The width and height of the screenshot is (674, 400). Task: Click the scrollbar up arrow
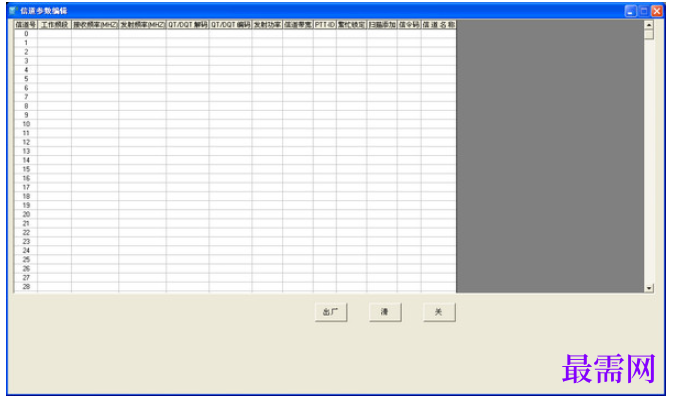[x=649, y=24]
